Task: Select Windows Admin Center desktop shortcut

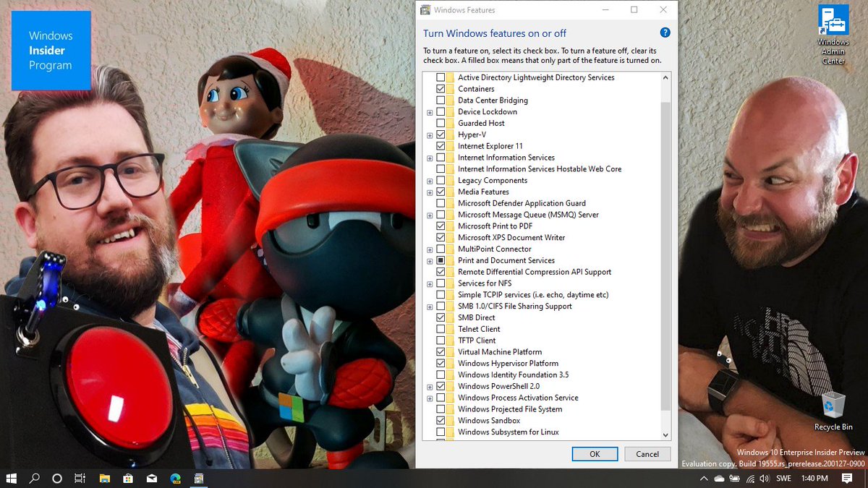Action: [x=833, y=35]
